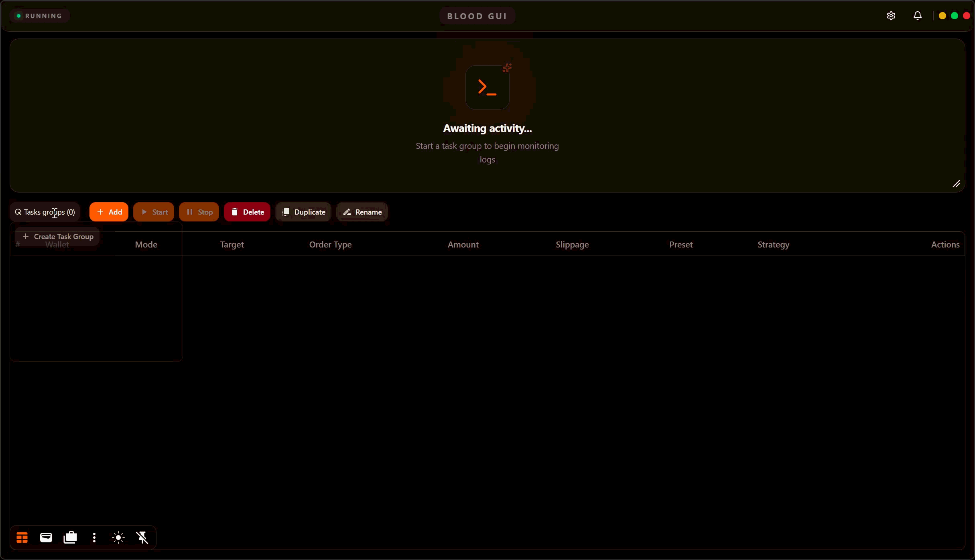
Task: Select Create Task Group option
Action: coord(57,237)
